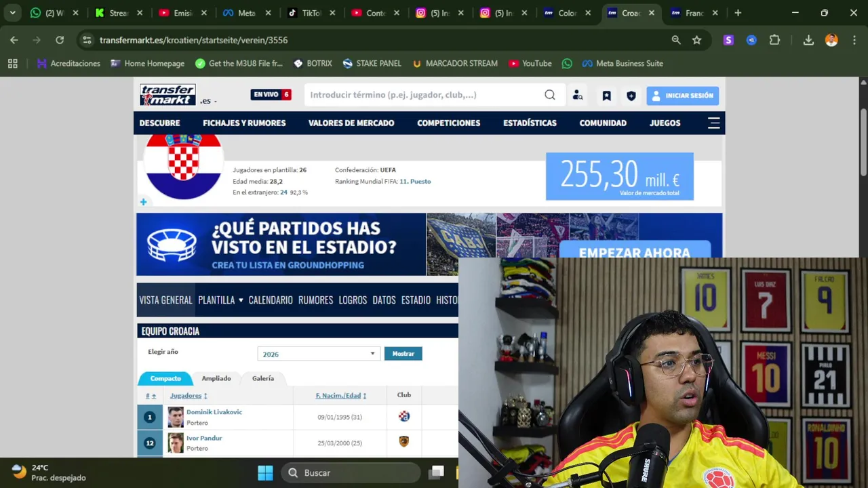This screenshot has width=868, height=488.
Task: Open the Transfermarkt logo home link
Action: (167, 95)
